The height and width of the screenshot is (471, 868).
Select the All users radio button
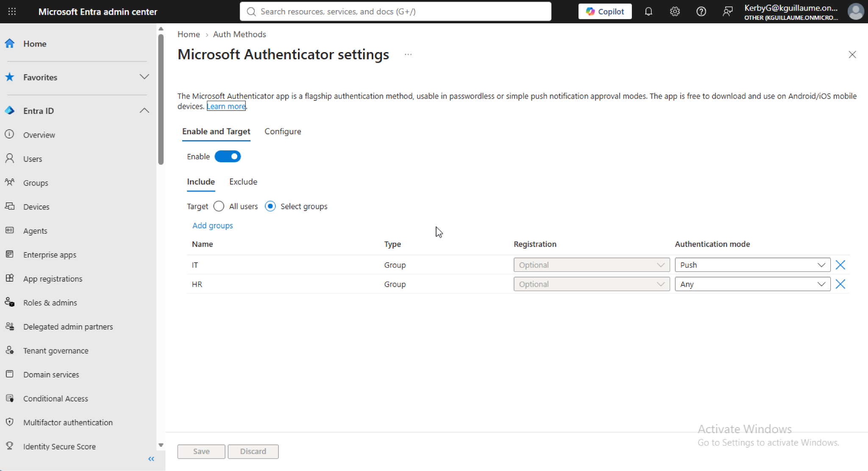(219, 206)
